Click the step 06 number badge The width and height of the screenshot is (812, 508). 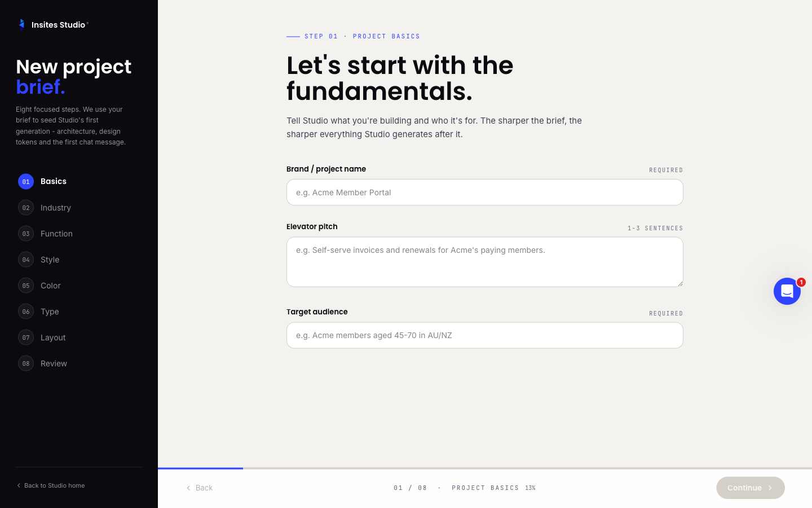point(26,312)
